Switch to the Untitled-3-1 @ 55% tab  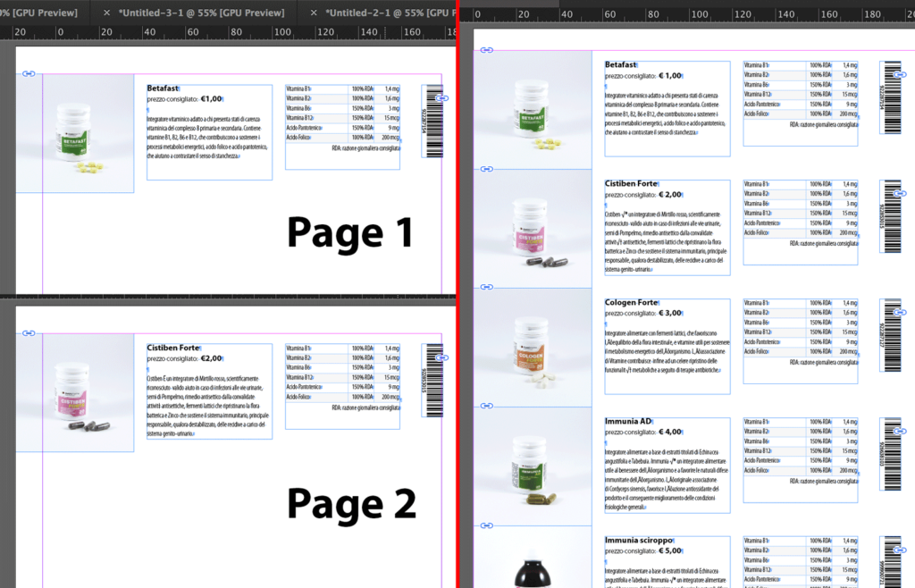pos(202,13)
